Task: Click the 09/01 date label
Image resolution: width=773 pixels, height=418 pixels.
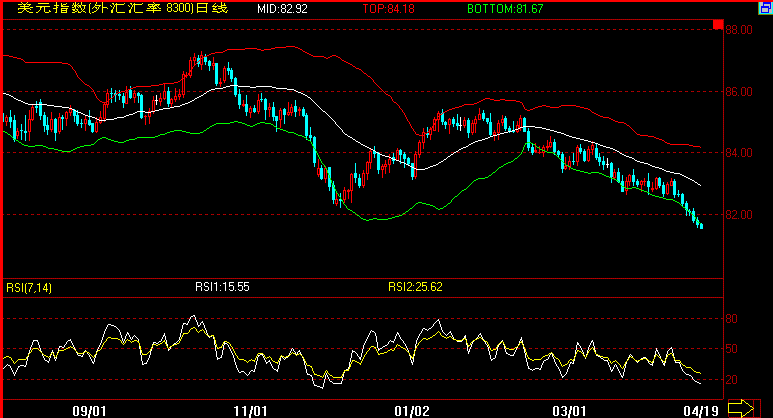Action: [x=89, y=411]
